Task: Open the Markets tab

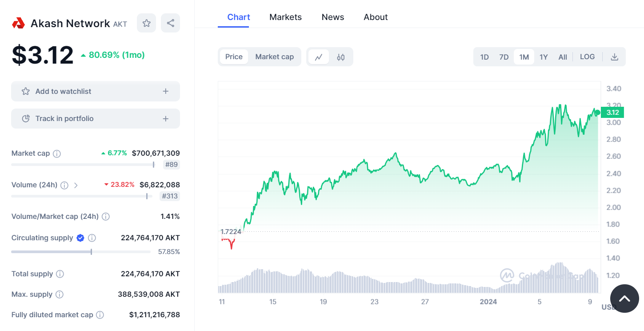Action: [x=285, y=17]
